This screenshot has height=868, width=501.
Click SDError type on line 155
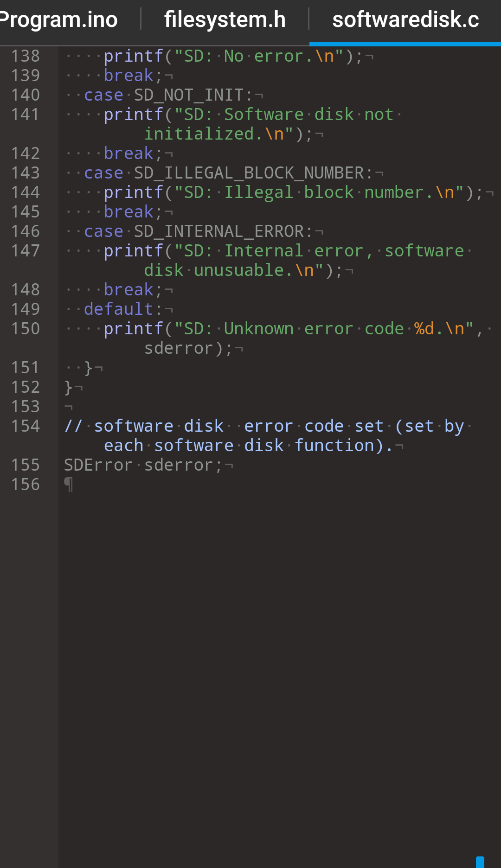point(98,465)
